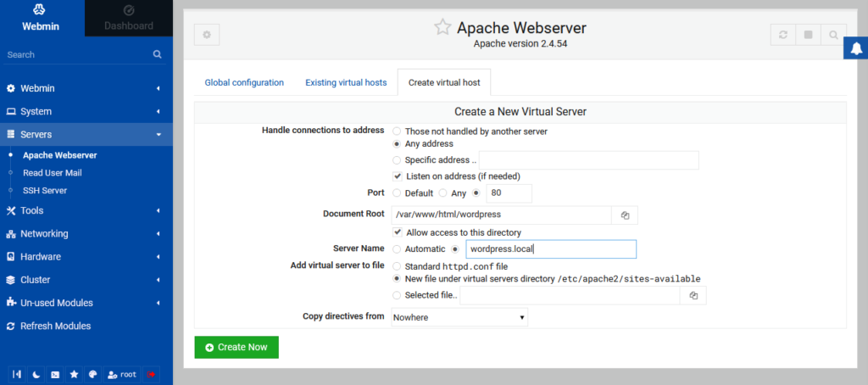Screen dimensions: 868x385
Task: Open the Copy directives from dropdown
Action: coord(459,317)
